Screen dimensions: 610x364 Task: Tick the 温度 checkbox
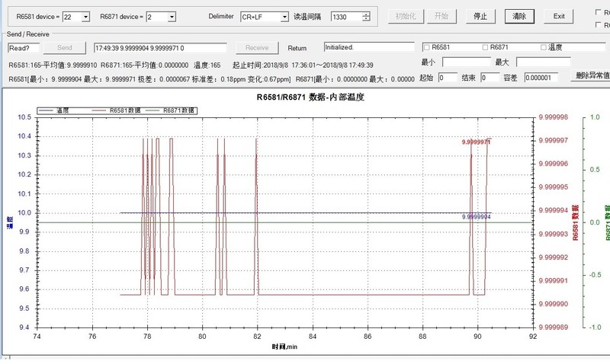(x=544, y=47)
